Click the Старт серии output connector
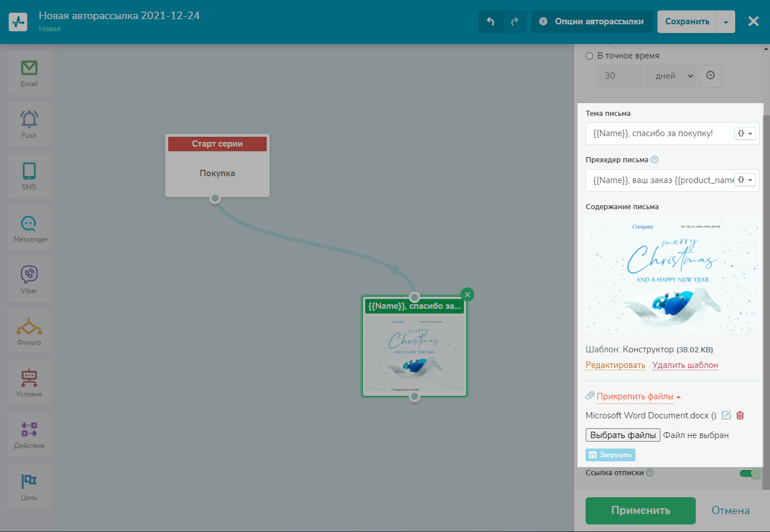Viewport: 770px width, 532px height. coord(215,198)
